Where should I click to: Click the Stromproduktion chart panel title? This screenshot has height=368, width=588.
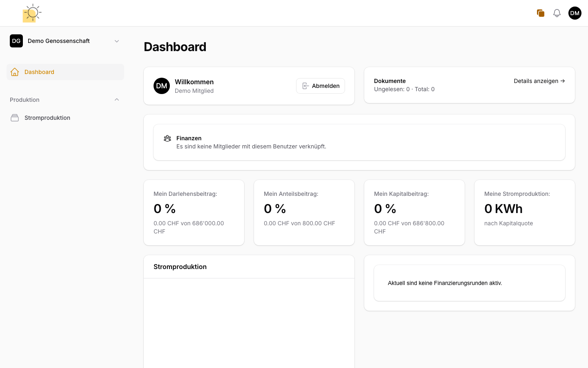point(180,267)
